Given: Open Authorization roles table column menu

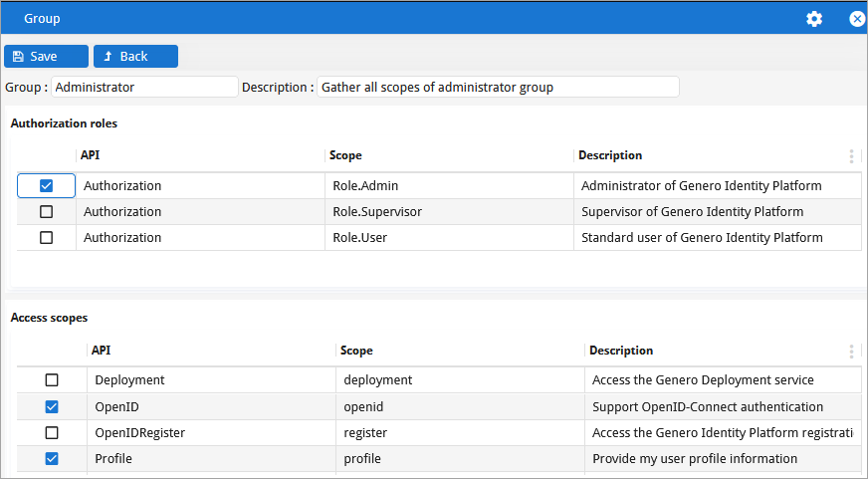Looking at the screenshot, I should pos(851,156).
